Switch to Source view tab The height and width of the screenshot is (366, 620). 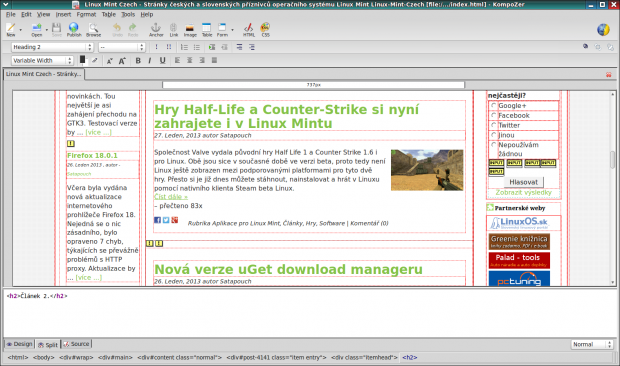pos(77,344)
